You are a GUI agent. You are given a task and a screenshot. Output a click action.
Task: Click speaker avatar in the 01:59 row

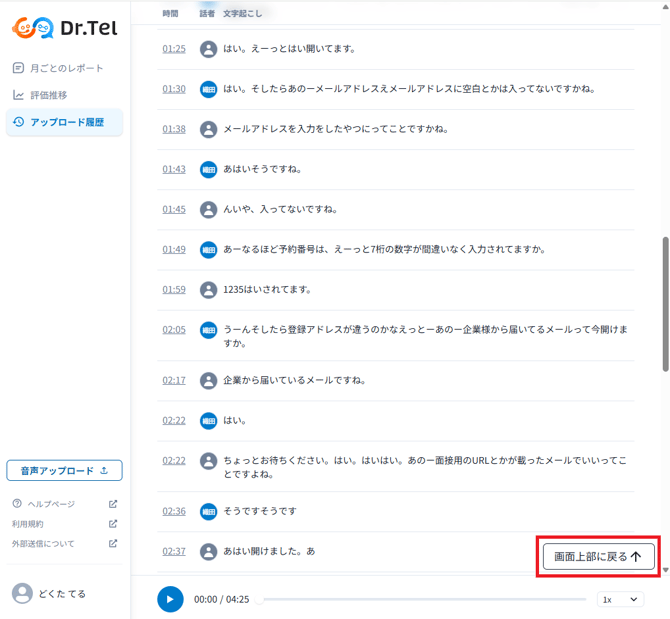point(209,290)
